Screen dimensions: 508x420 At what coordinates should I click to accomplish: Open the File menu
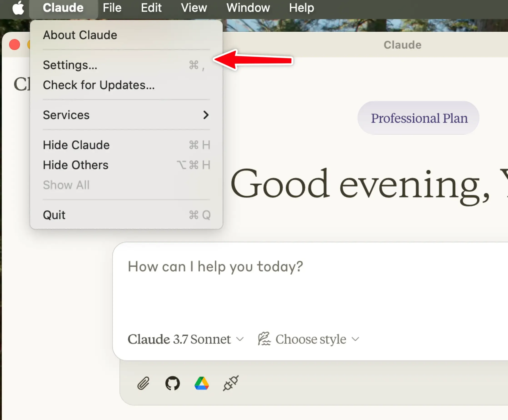[112, 8]
